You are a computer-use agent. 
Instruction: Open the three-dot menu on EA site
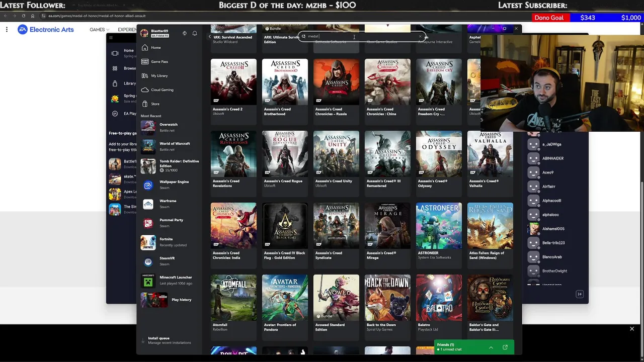coord(7,30)
